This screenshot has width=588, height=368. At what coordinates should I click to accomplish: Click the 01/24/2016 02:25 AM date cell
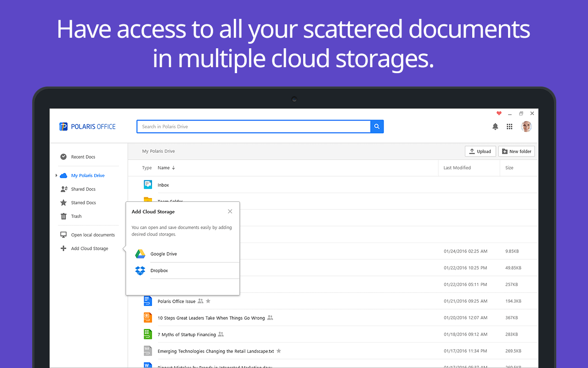(465, 252)
